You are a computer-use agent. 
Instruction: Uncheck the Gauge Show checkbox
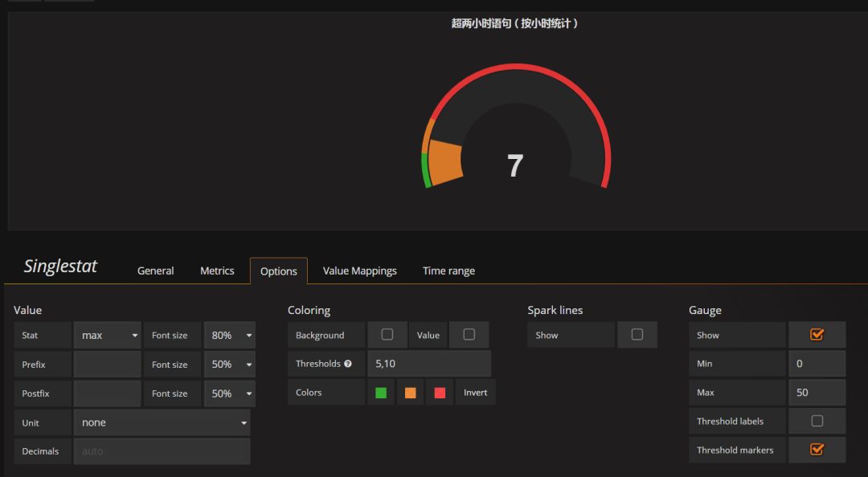pyautogui.click(x=817, y=334)
